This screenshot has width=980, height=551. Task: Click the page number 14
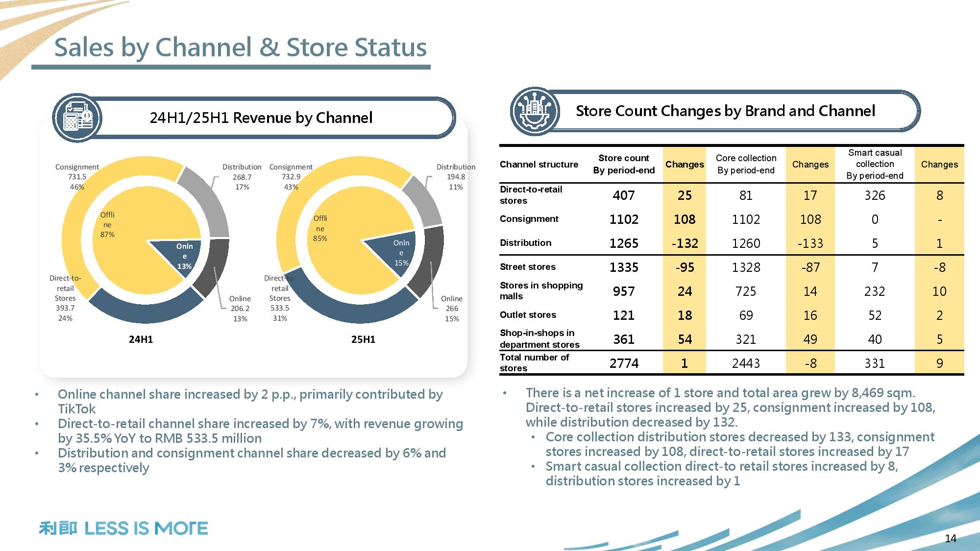(950, 539)
